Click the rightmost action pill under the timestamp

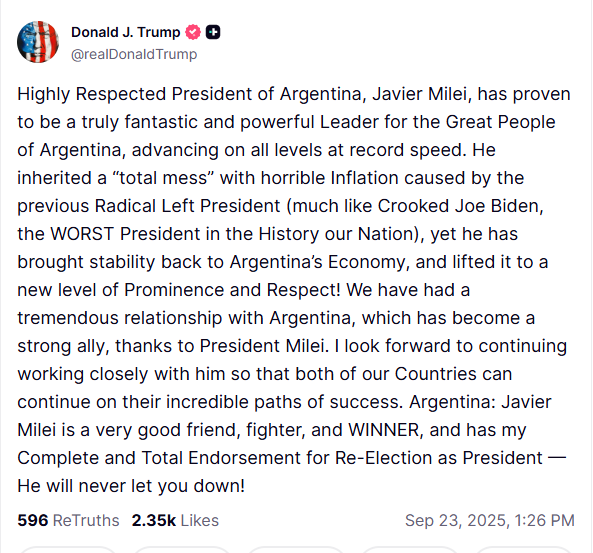click(x=524, y=550)
